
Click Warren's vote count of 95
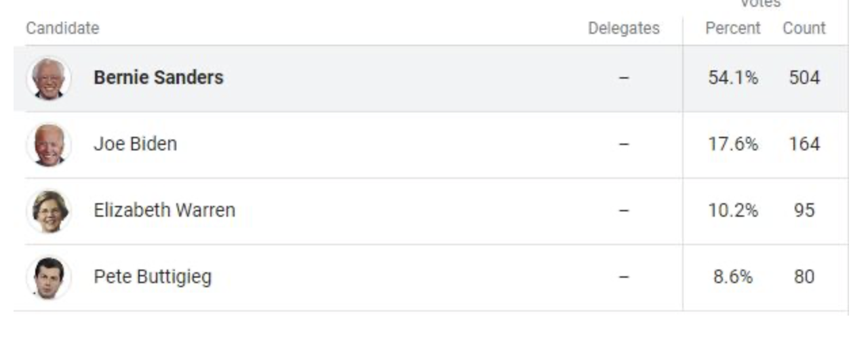tap(804, 211)
